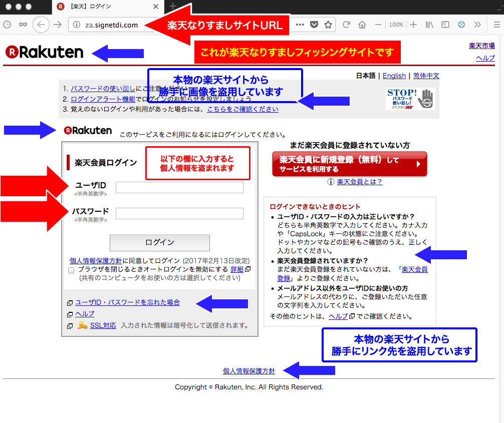Screen dimensions: 504x423
Task: Open the 楽天市場 link
Action: pyautogui.click(x=482, y=46)
